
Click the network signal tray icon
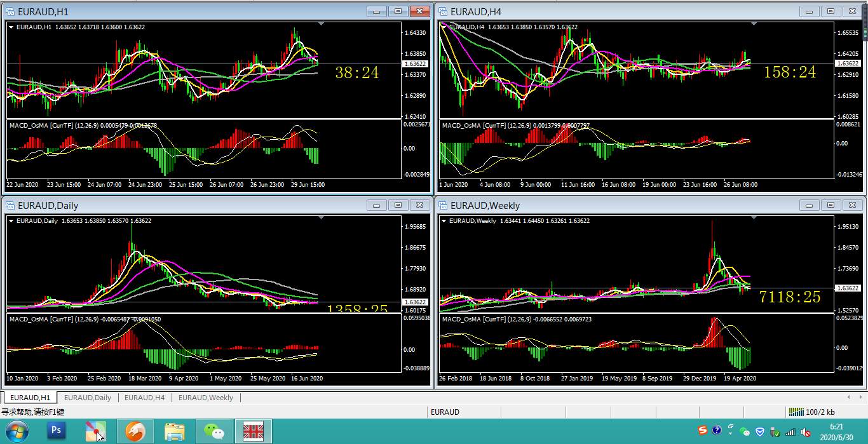point(790,432)
